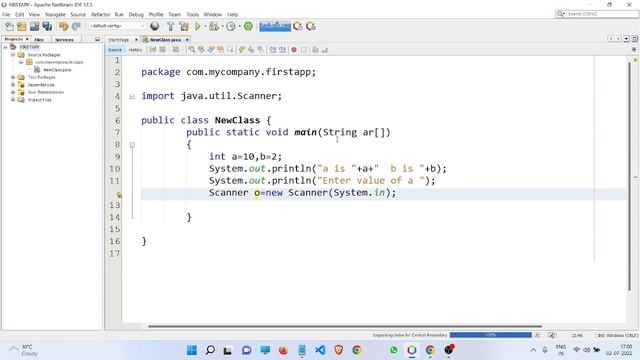Click the New File toolbar icon
This screenshot has width=640, height=360.
9,27
